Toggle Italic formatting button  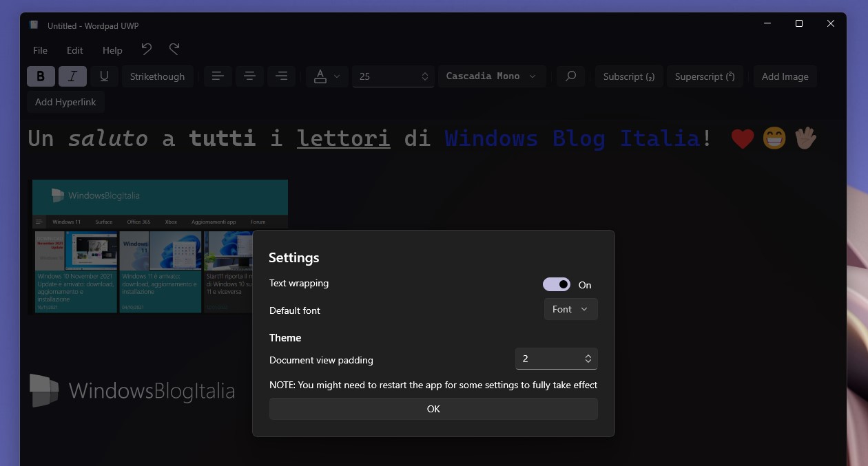click(72, 76)
